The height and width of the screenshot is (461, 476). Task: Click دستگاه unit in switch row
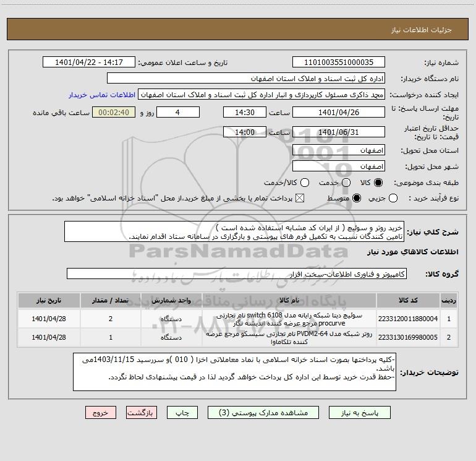[x=171, y=319]
